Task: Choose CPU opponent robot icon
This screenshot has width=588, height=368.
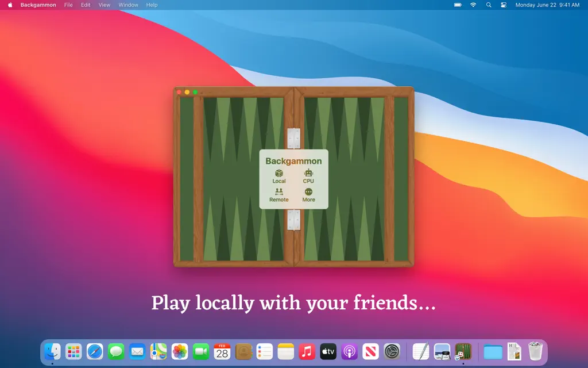Action: tap(308, 176)
